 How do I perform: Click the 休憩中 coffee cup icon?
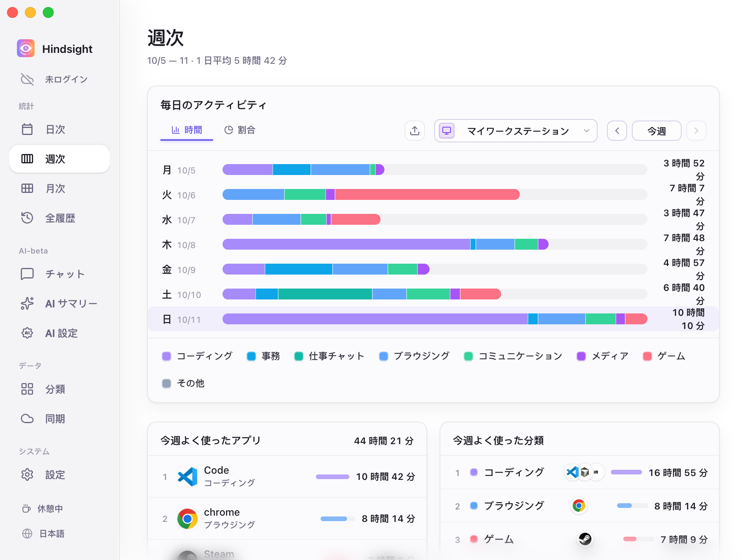[x=26, y=509]
